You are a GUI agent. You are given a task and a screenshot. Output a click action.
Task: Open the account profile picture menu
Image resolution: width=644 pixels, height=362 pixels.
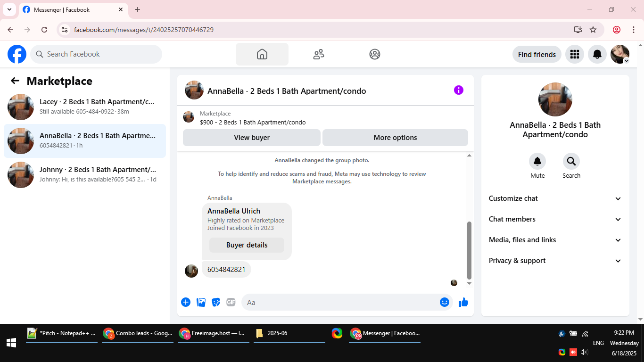(620, 54)
